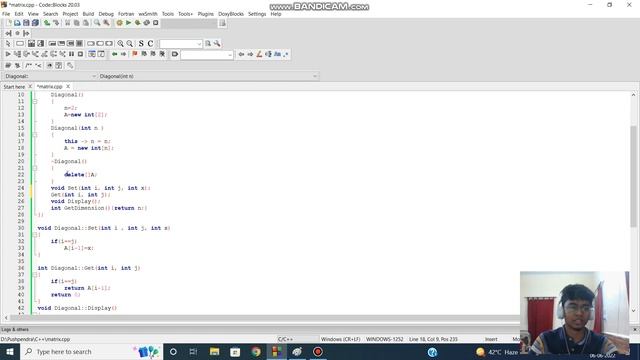Start debugging with Debug/Continue arrow
Image resolution: width=640 pixels, height=360 pixels.
8,54
